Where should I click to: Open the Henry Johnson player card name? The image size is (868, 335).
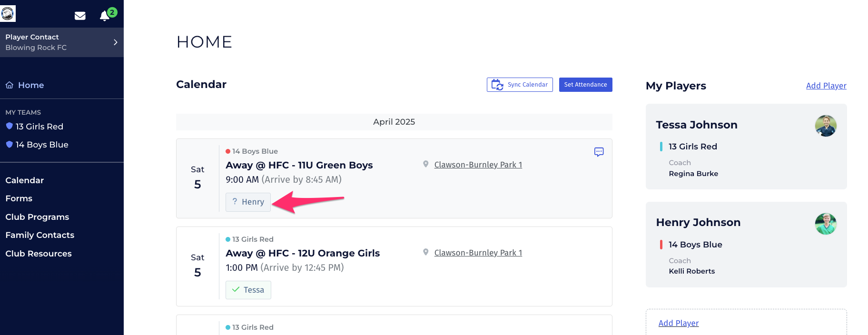[x=698, y=222]
